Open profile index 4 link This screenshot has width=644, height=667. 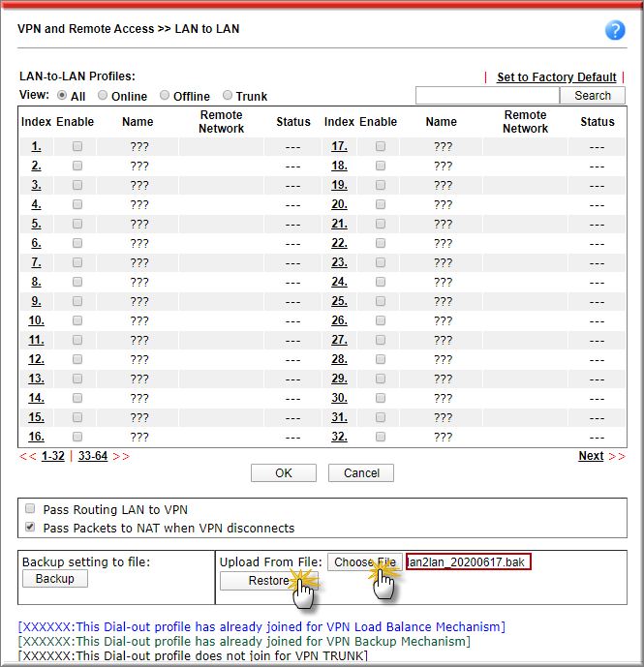(x=36, y=204)
